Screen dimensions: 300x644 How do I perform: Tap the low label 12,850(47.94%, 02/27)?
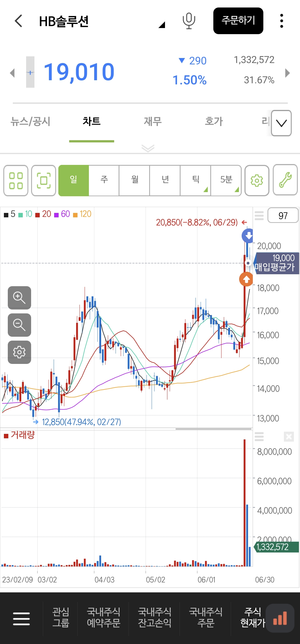pos(81,422)
